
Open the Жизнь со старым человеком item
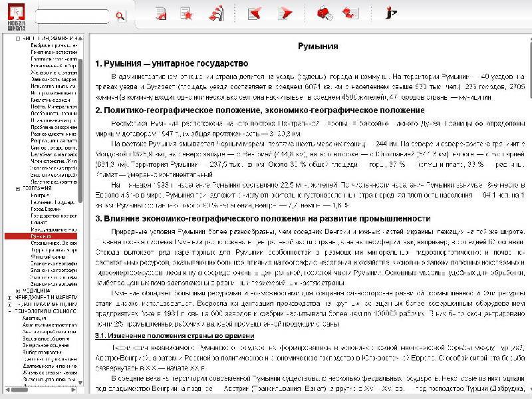(x=49, y=372)
